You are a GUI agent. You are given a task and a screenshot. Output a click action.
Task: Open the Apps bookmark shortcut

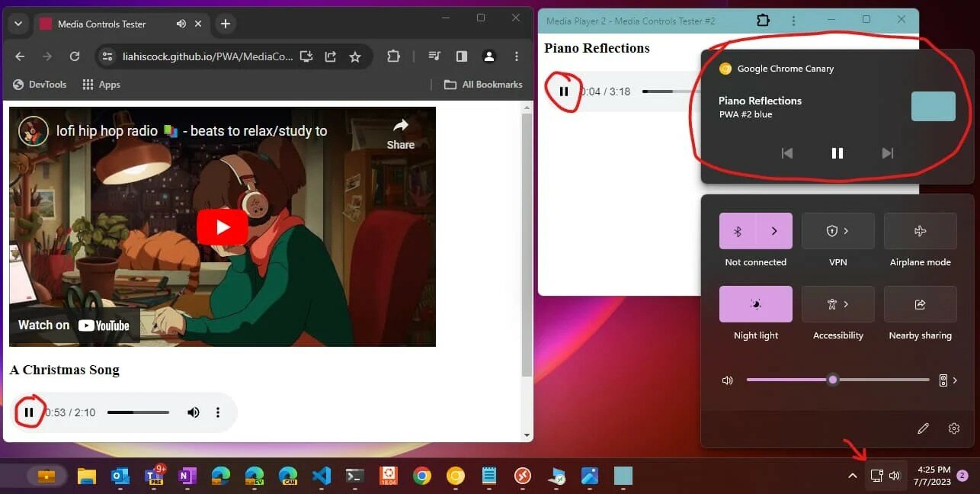101,85
